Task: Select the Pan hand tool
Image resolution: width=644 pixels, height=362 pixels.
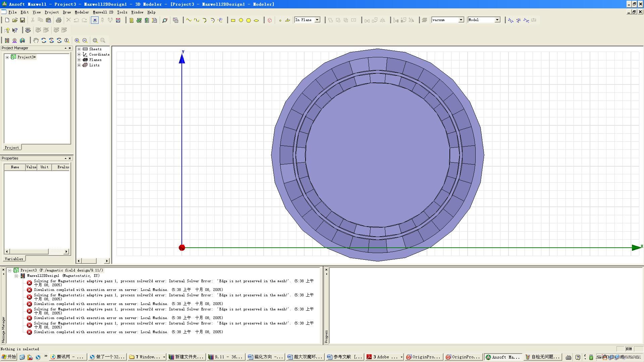Action: coord(36,40)
